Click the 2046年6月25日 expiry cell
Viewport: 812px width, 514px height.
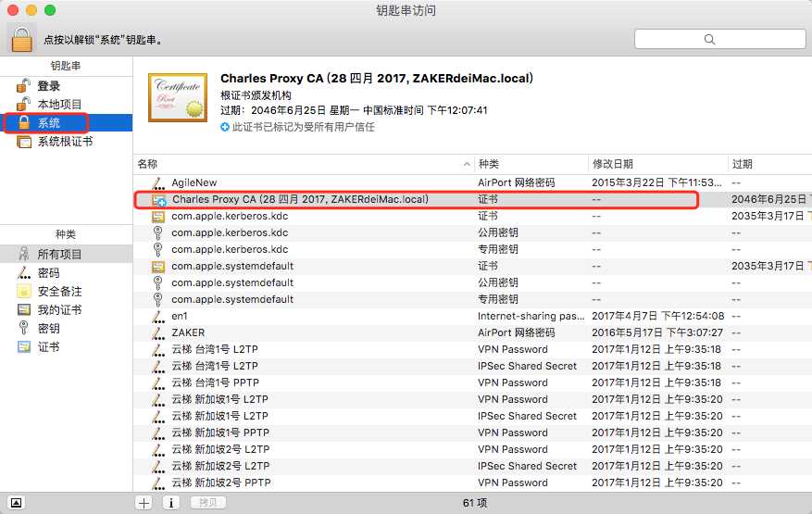(770, 199)
